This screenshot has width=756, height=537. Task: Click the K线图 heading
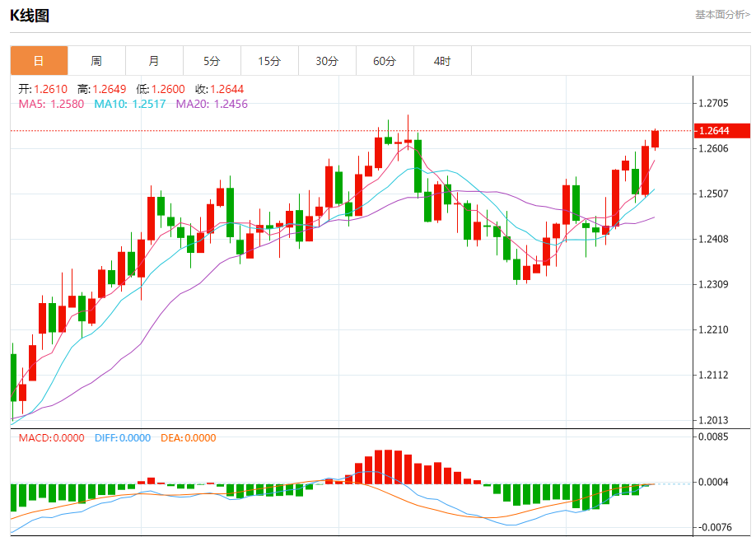(30, 16)
